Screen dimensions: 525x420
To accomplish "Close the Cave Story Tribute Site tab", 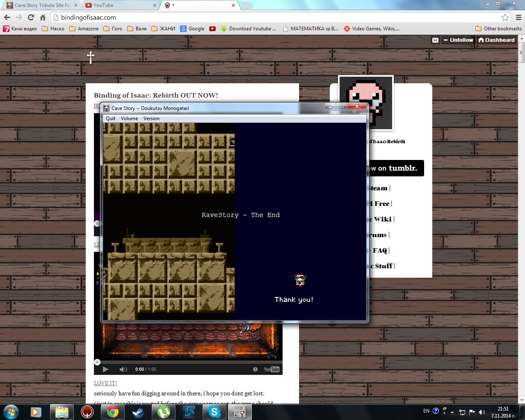I will (75, 5).
